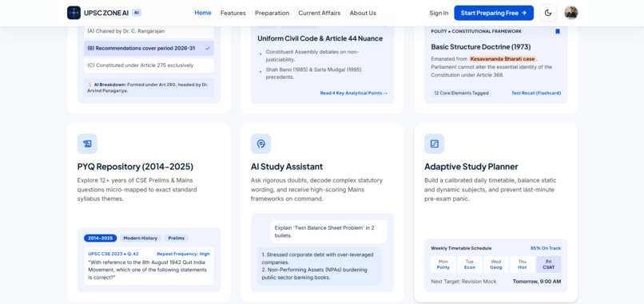Select Mon Polity in weekly timetable
Viewport: 644px width, 304px height.
(443, 265)
